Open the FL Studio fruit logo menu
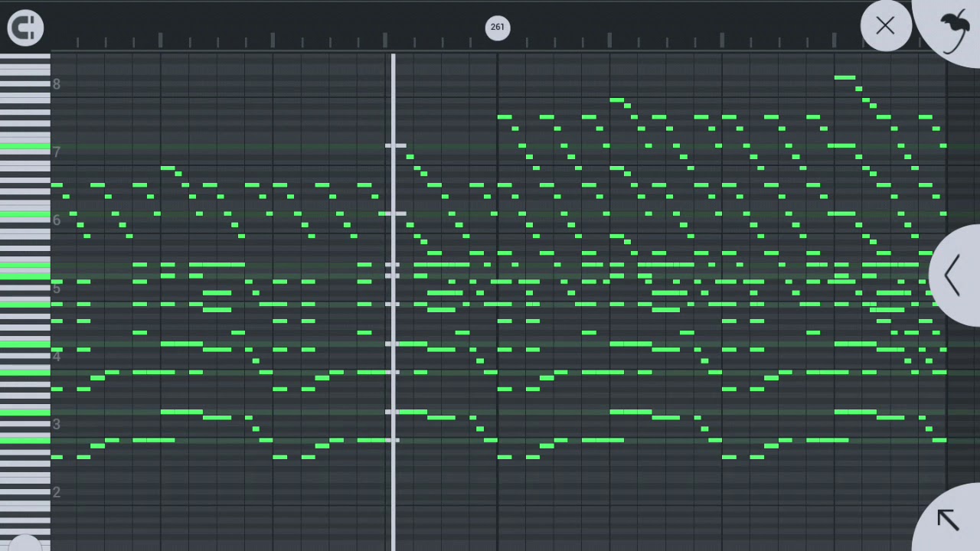This screenshot has width=980, height=551. 953,31
